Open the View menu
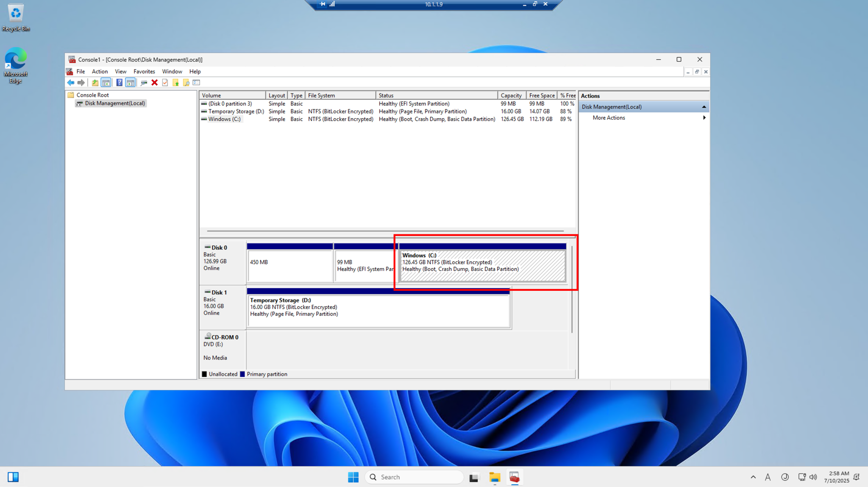Viewport: 868px width, 487px height. 120,71
